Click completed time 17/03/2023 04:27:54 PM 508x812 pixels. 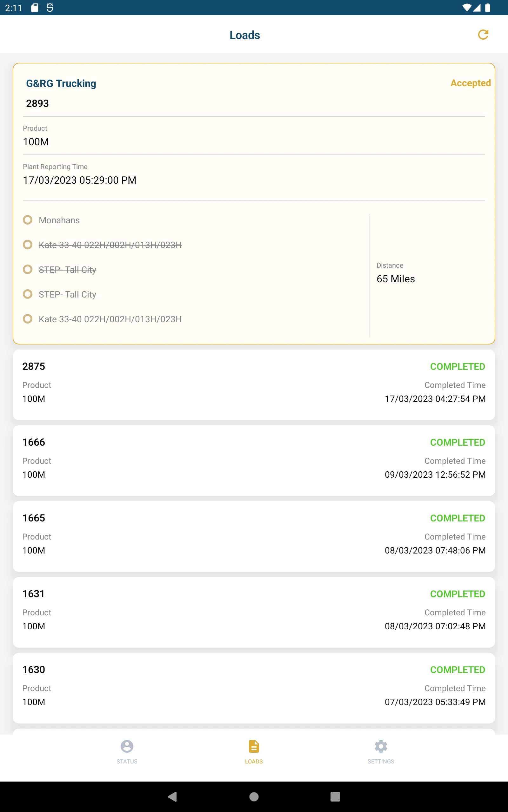tap(435, 399)
